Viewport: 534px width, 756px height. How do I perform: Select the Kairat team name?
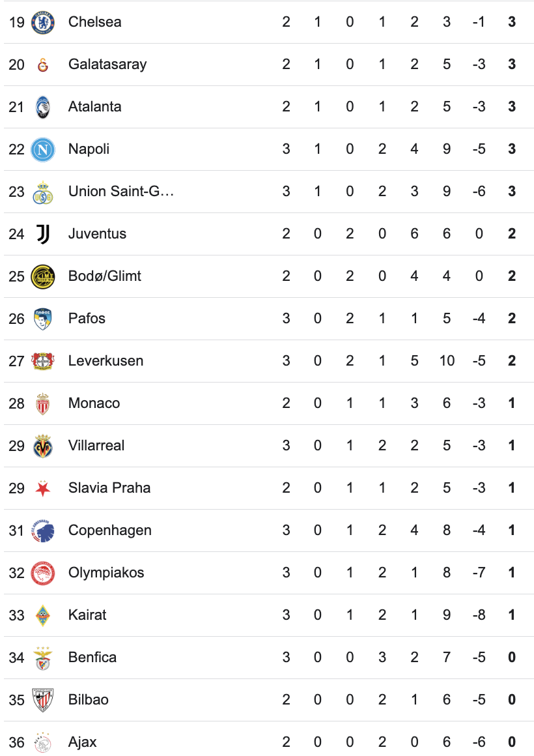pos(87,615)
